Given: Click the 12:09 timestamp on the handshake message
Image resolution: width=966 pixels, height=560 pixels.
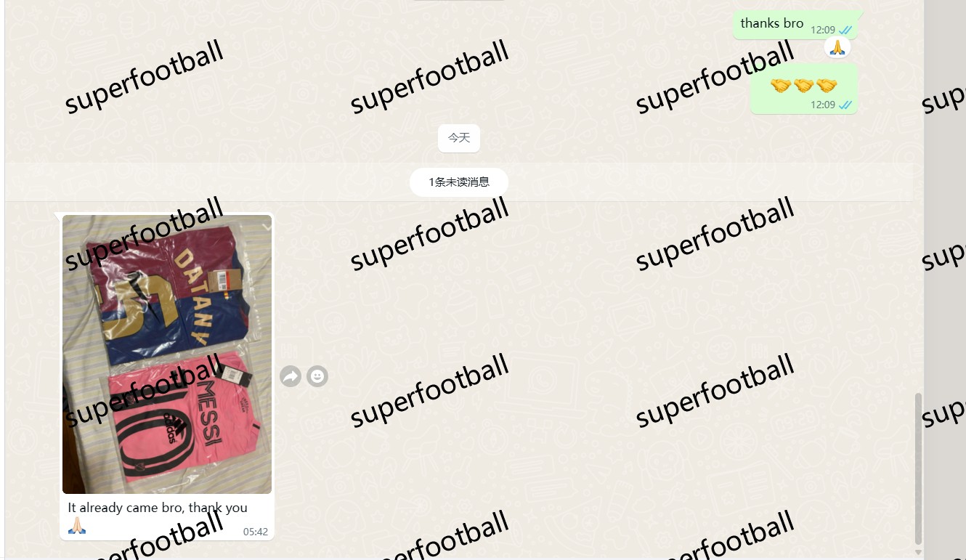Looking at the screenshot, I should pyautogui.click(x=823, y=105).
